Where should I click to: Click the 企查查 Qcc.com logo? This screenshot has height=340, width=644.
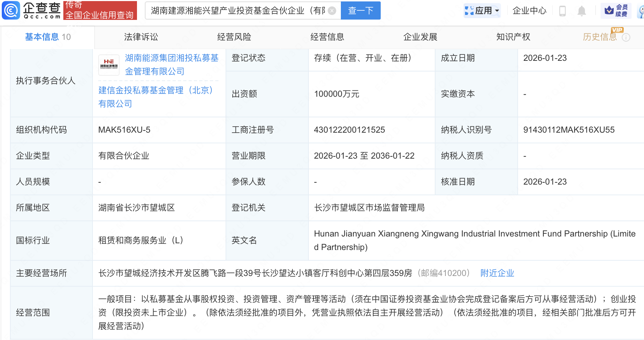pos(31,10)
